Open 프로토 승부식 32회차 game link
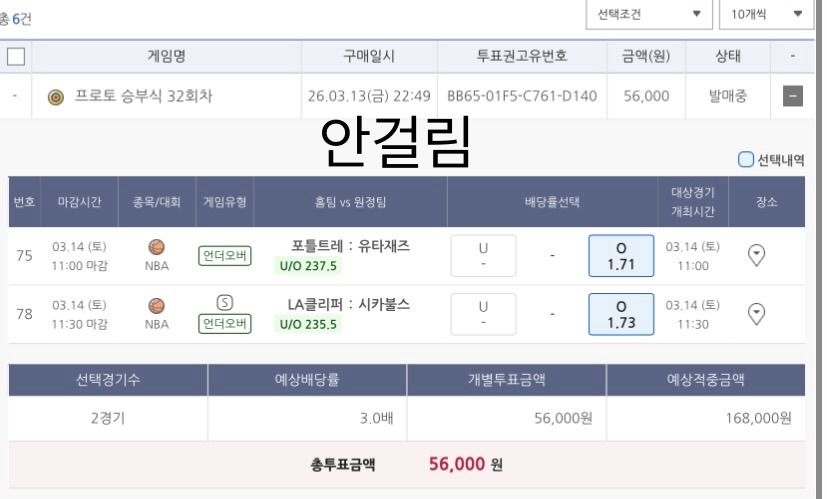 pos(144,97)
